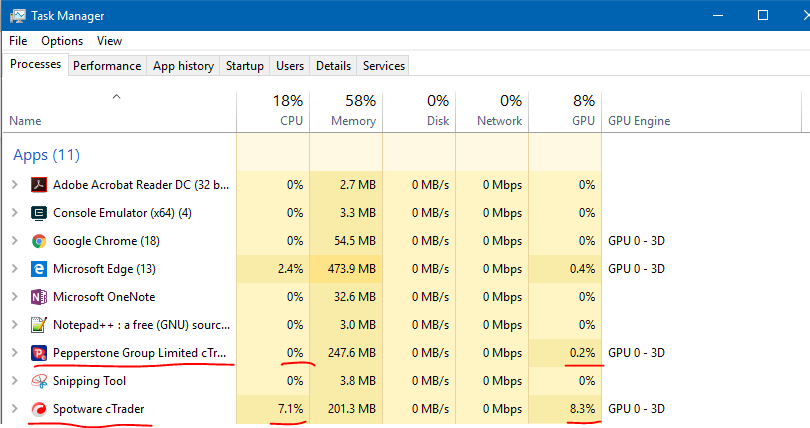Open the Users tab
The width and height of the screenshot is (810, 428).
point(290,66)
